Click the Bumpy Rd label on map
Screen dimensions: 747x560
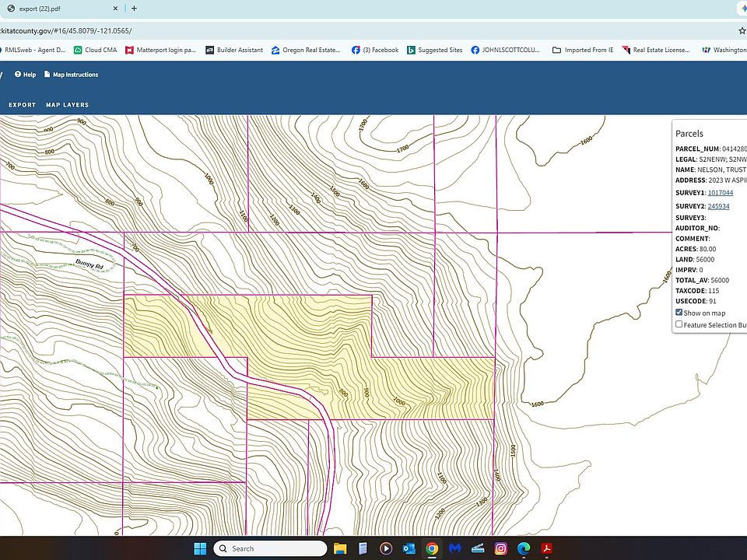tap(89, 264)
